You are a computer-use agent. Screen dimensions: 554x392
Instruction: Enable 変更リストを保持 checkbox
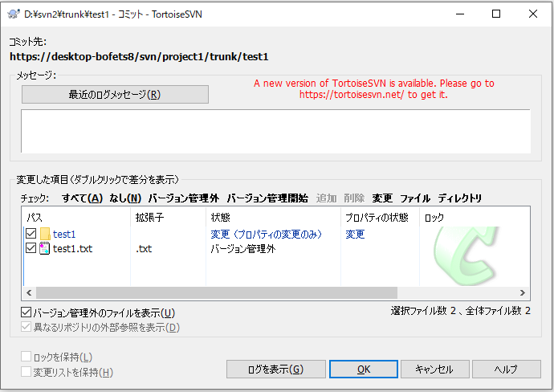pyautogui.click(x=26, y=371)
